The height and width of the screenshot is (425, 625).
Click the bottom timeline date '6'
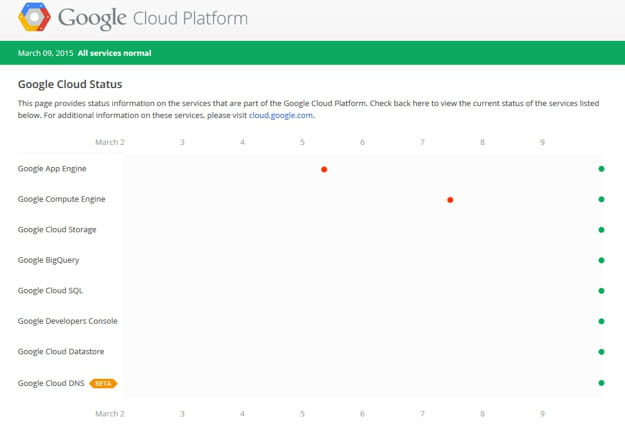point(362,413)
